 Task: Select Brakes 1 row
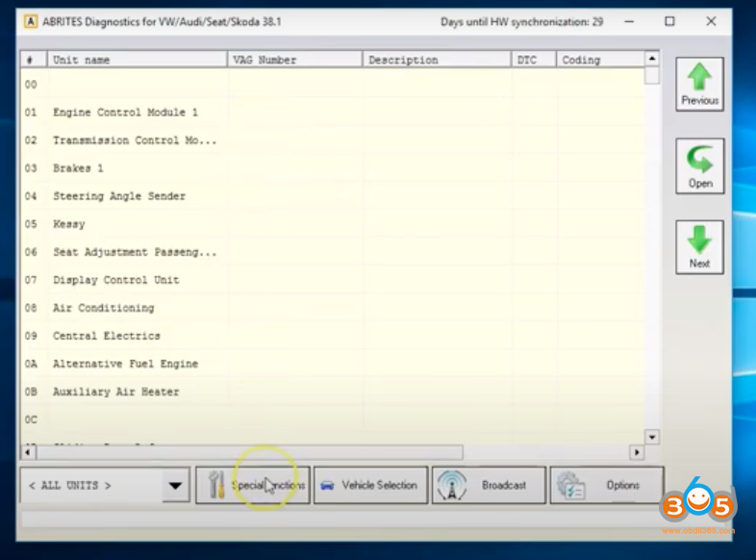pos(333,168)
